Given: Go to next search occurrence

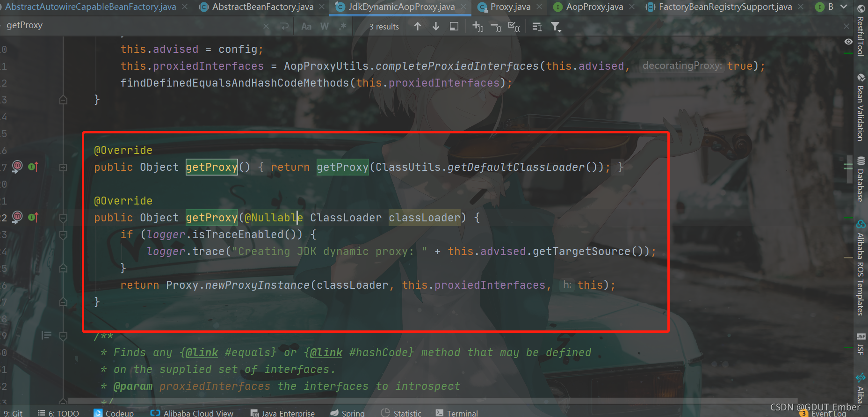Looking at the screenshot, I should [436, 27].
